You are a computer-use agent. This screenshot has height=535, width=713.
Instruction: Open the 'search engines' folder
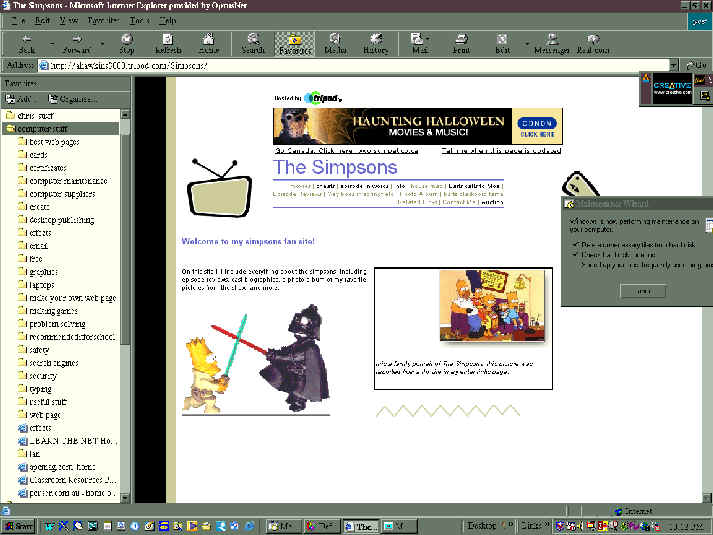pos(48,363)
